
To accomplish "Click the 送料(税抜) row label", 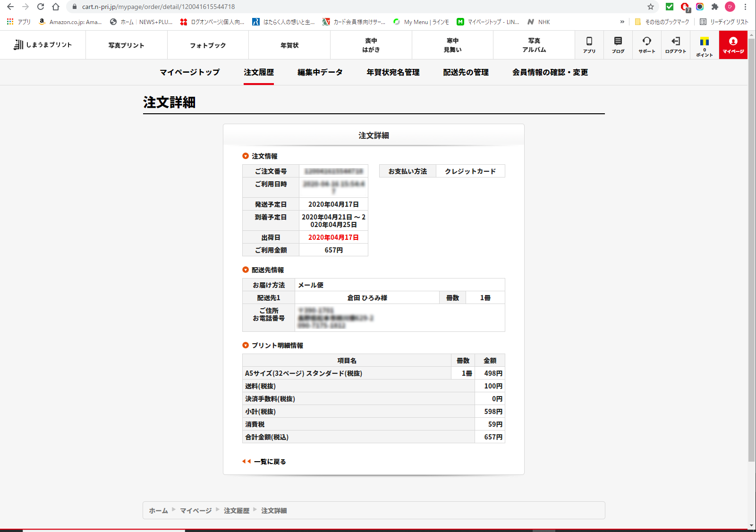I will (260, 386).
